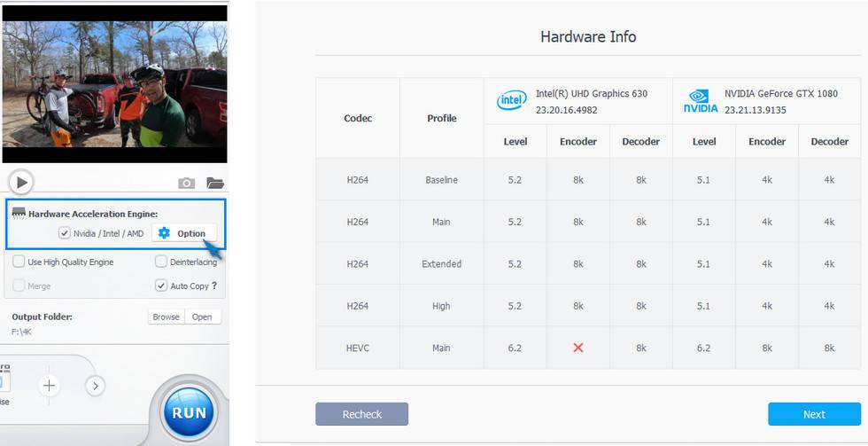Click the NVIDIA logo icon
This screenshot has width=868, height=446.
click(x=701, y=101)
